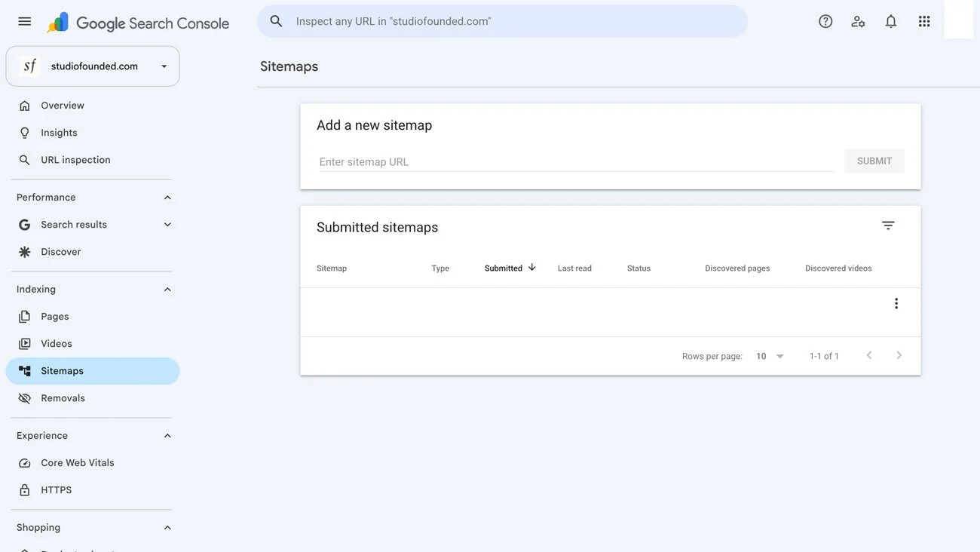Sort by Type column header
Screen dimensions: 980x552
[x=440, y=268]
